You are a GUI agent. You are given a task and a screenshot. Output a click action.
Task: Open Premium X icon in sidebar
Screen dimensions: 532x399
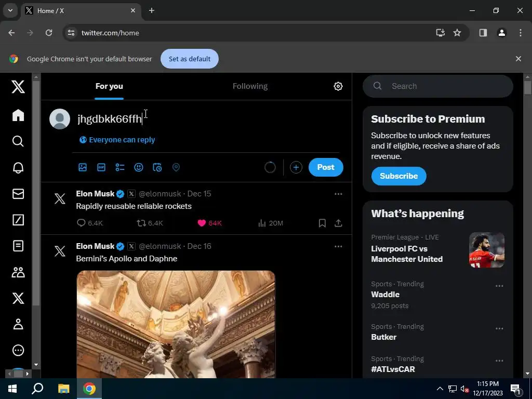[18, 298]
